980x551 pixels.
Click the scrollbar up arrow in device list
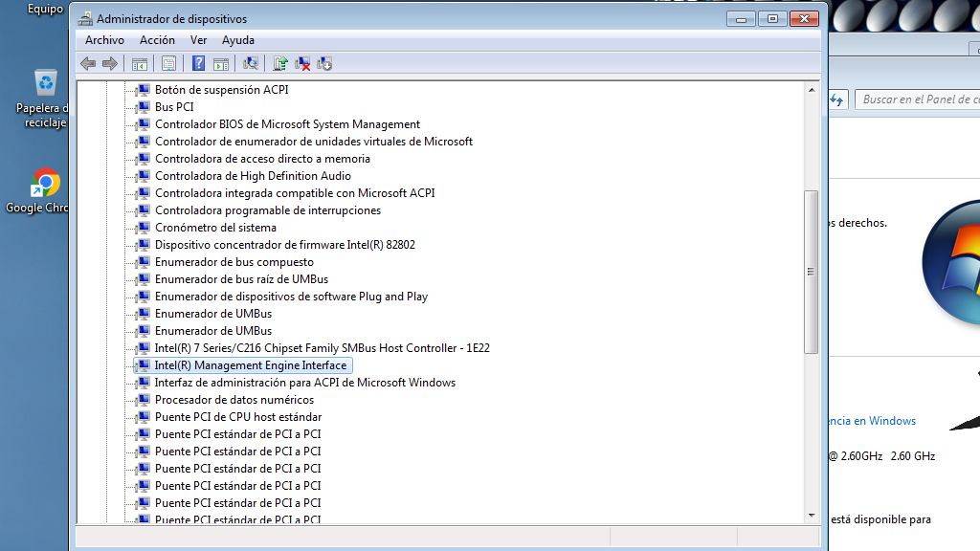812,90
